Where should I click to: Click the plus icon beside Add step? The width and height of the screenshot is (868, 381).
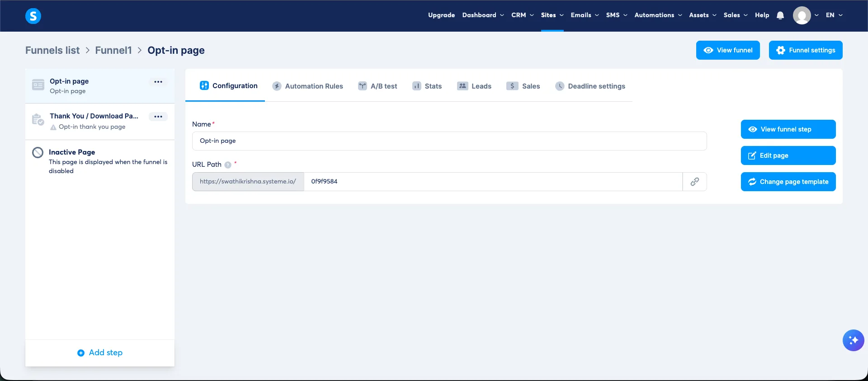coord(81,353)
